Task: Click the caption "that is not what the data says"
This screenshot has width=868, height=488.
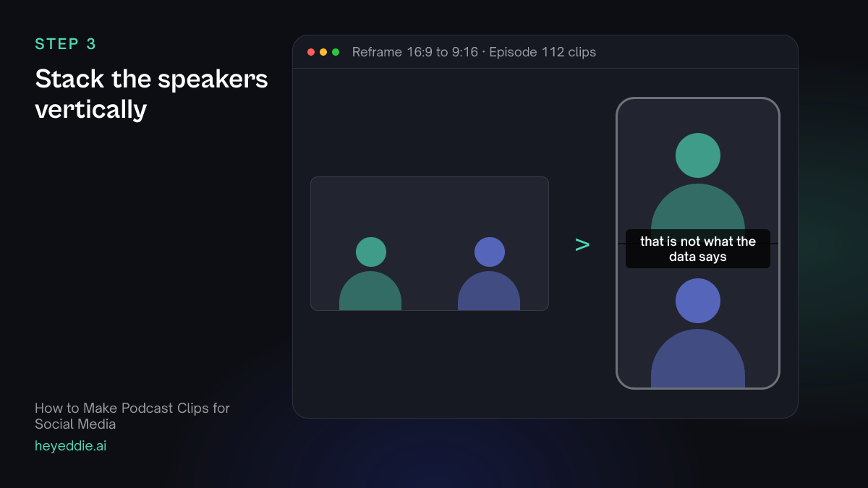Action: click(x=698, y=249)
